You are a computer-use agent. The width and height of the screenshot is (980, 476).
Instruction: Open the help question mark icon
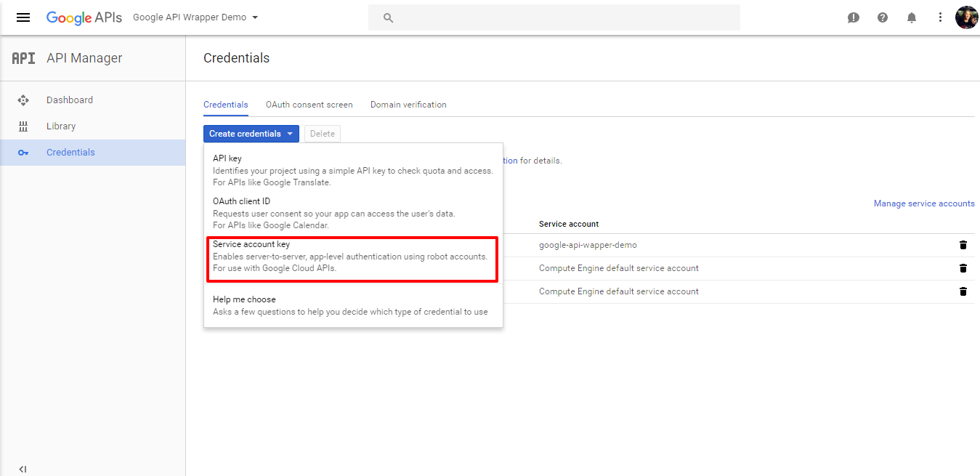[x=883, y=17]
